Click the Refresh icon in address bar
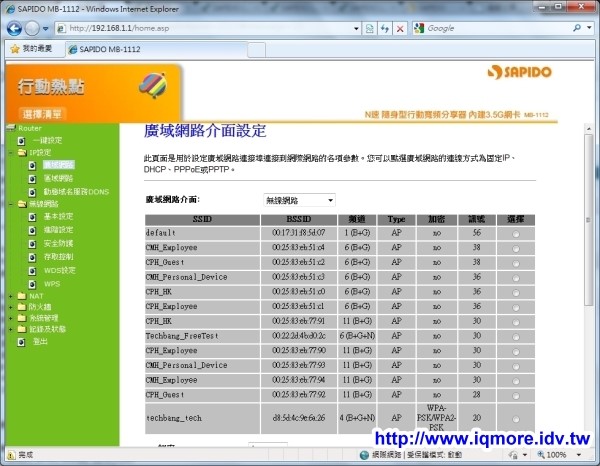This screenshot has height=466, width=600. (x=385, y=28)
